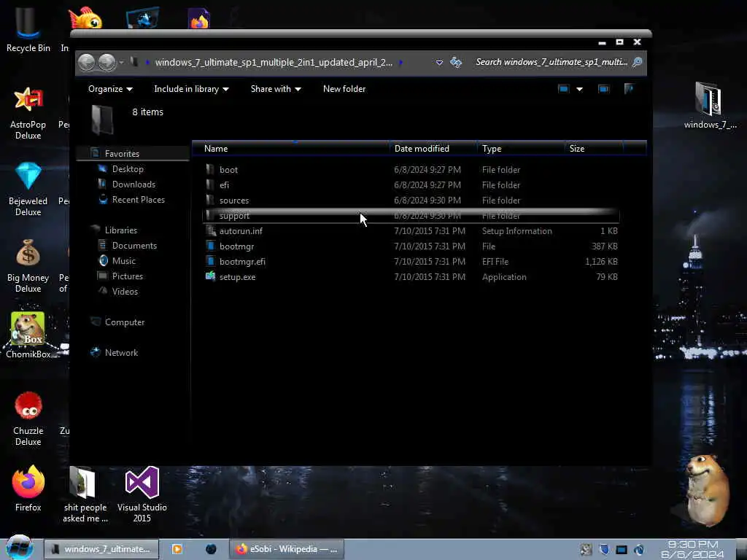Screen dimensions: 747x560
Task: Open the media player taskbar icon
Action: (177, 549)
